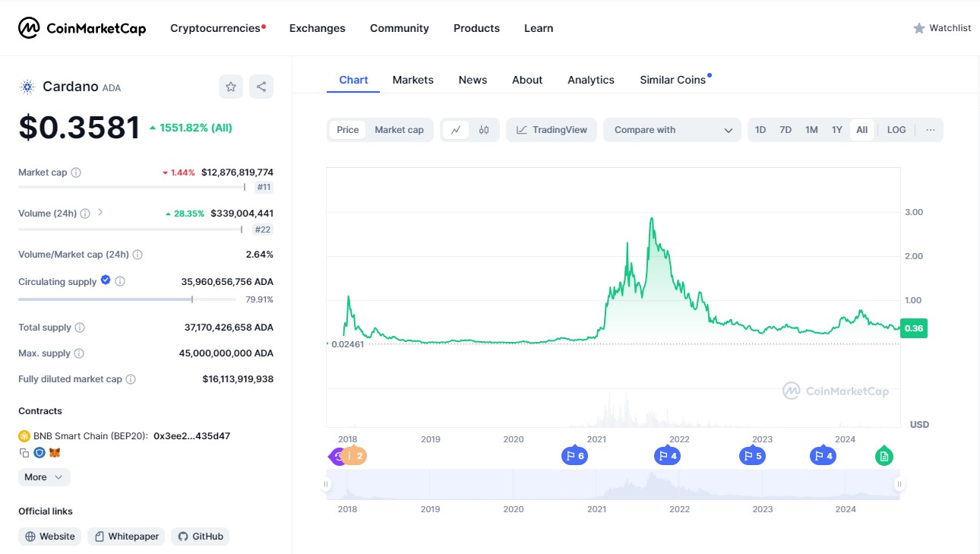Set chart range to 7D

click(x=786, y=130)
